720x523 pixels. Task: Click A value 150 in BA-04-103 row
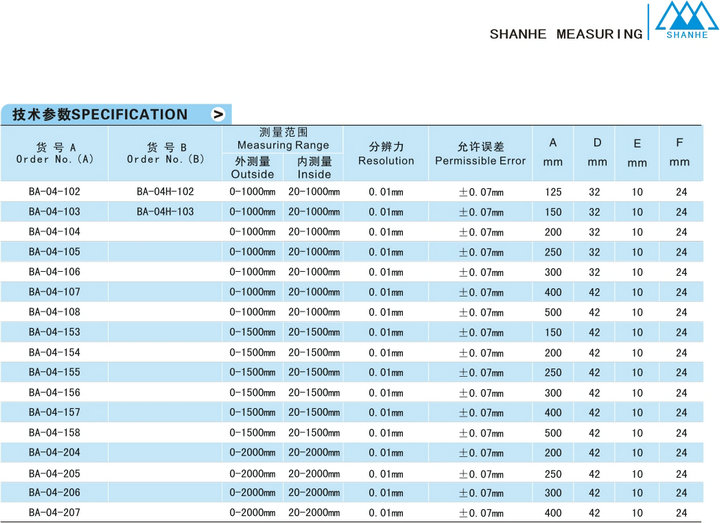553,212
